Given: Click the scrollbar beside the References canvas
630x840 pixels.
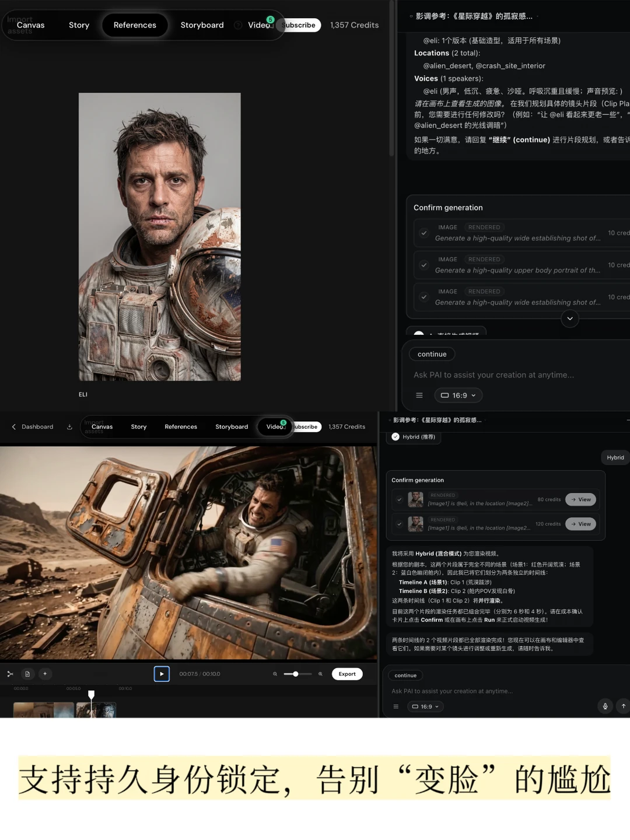Looking at the screenshot, I should [x=391, y=79].
